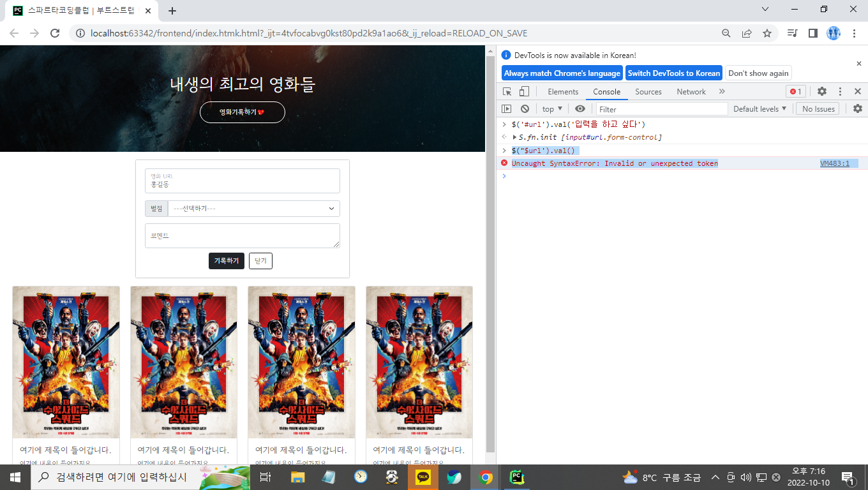Click the Windows taskbar search box
This screenshot has width=868, height=490.
point(140,477)
